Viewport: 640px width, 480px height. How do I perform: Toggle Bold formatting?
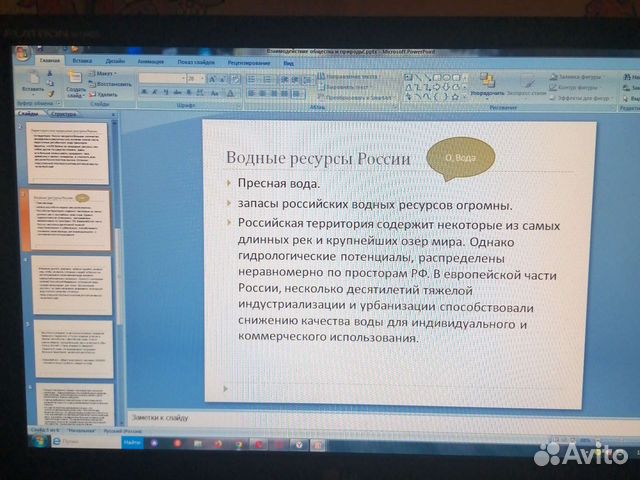click(144, 93)
